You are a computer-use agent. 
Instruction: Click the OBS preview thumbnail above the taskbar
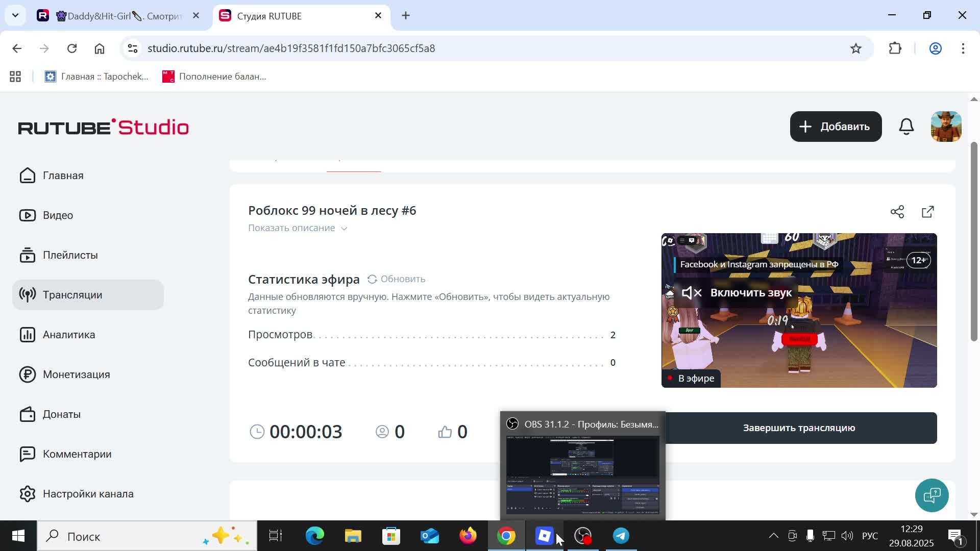coord(582,474)
